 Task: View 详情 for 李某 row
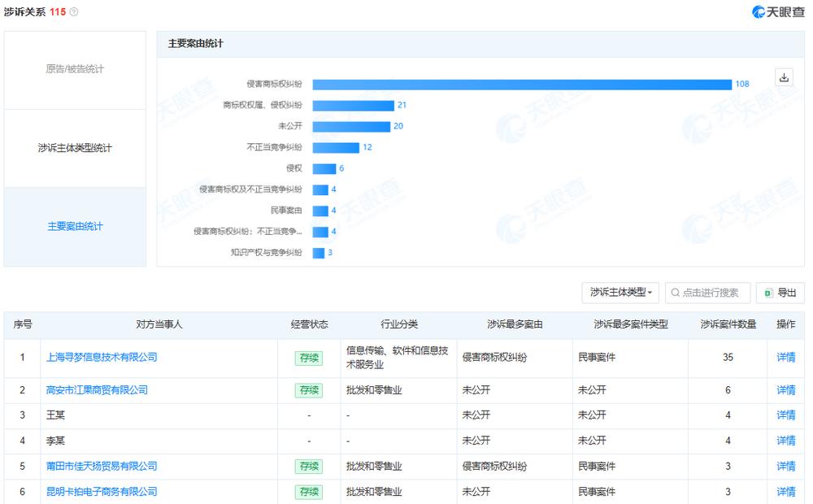785,441
